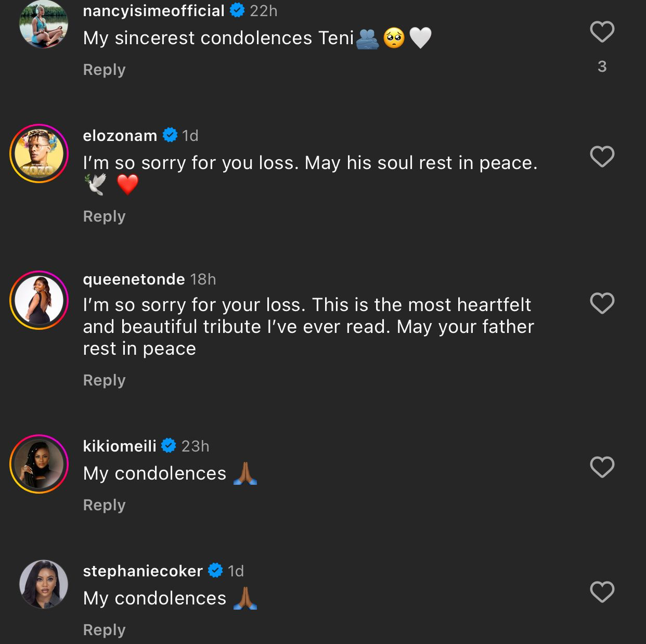Viewport: 646px width, 644px height.
Task: Like queenetonde's tribute comment
Action: click(602, 303)
